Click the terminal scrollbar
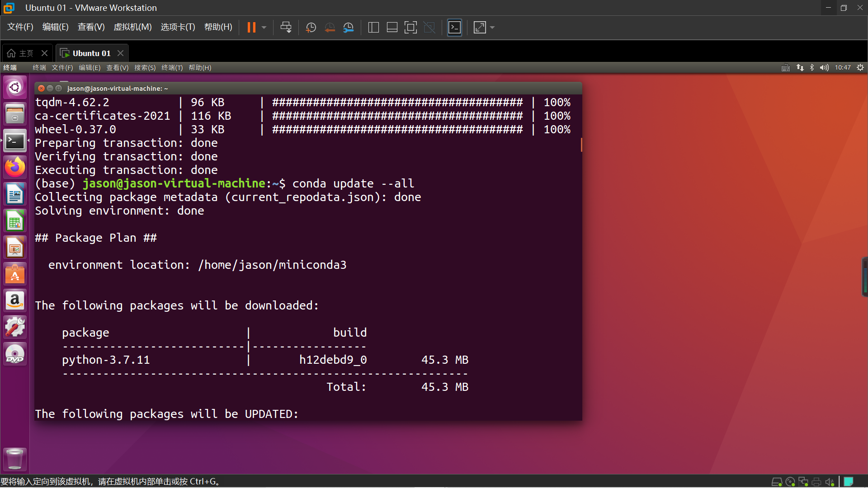 (x=581, y=145)
